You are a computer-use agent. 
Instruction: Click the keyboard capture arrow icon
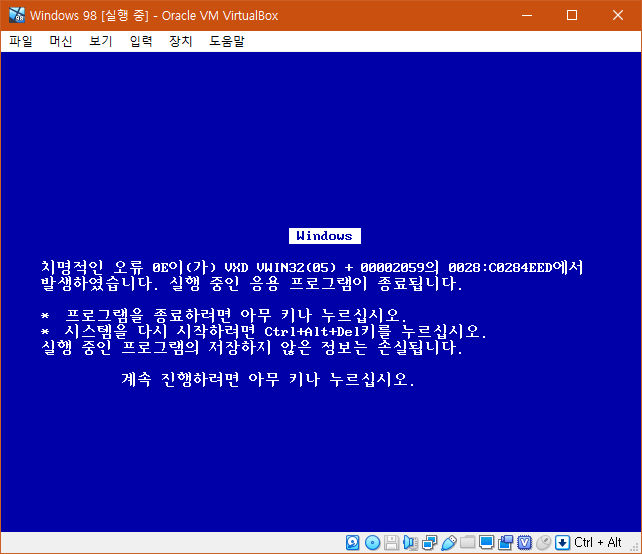[x=563, y=543]
